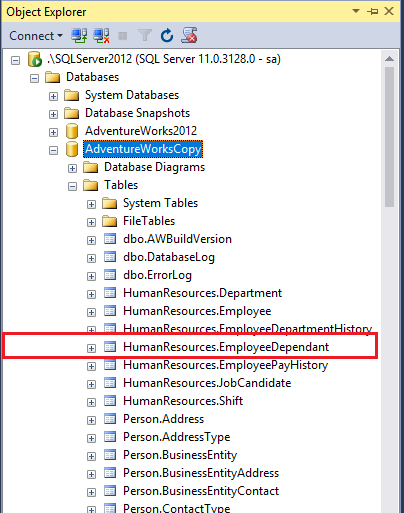Screen dimensions: 404x513
Task: Click the Refresh icon
Action: coord(167,36)
